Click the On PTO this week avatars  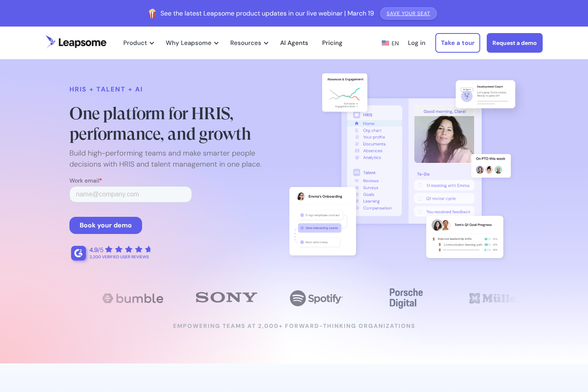coord(489,169)
